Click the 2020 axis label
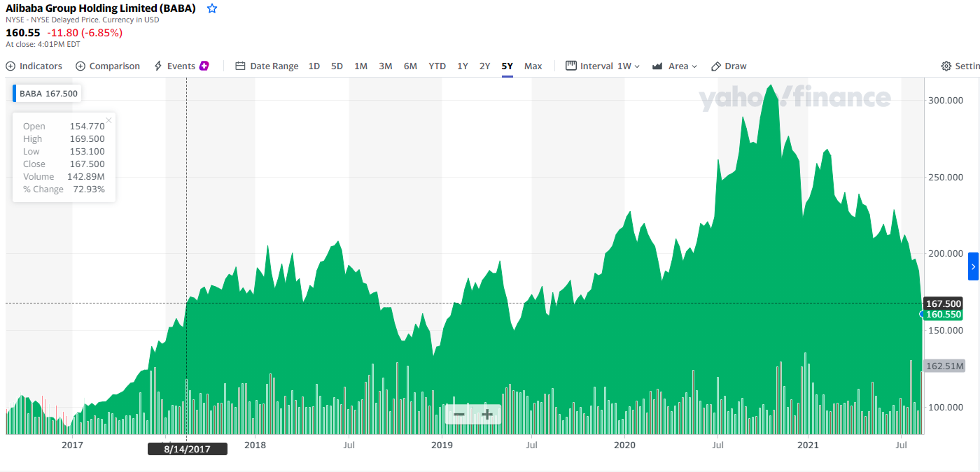This screenshot has height=472, width=980. pyautogui.click(x=624, y=445)
